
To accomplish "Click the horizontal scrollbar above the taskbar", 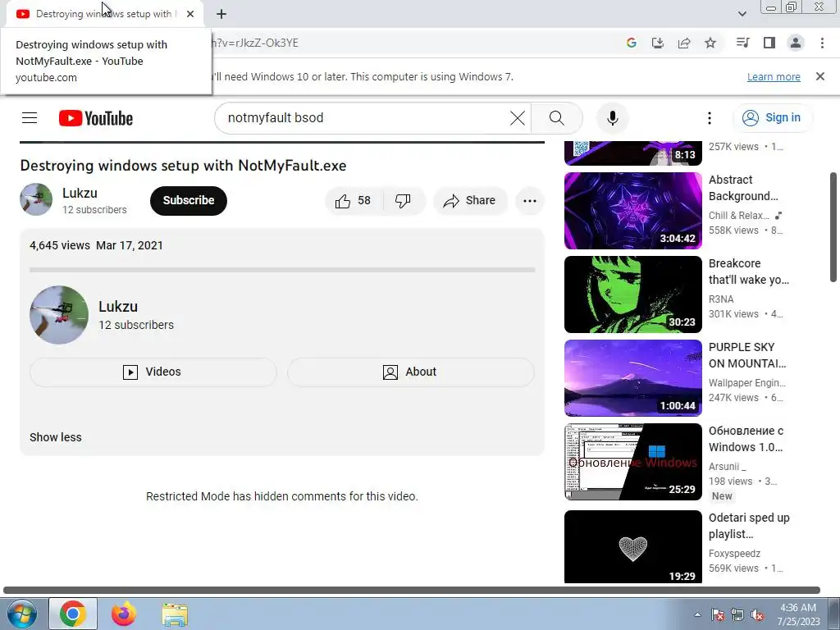I will tap(412, 590).
